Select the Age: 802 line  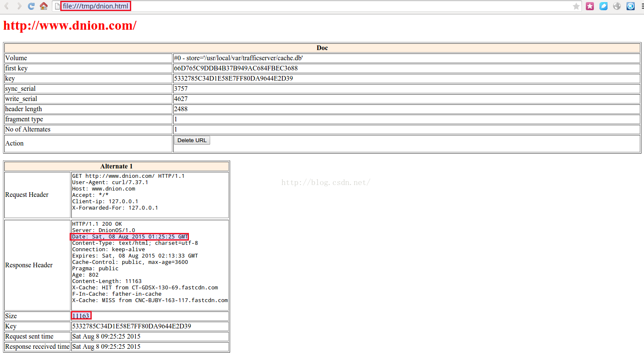85,275
